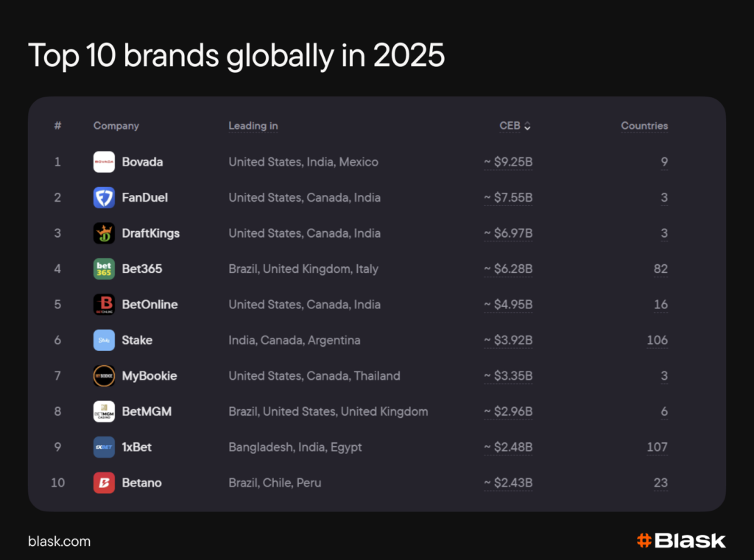Click the Blask brand logo
This screenshot has width=754, height=560.
point(681,541)
